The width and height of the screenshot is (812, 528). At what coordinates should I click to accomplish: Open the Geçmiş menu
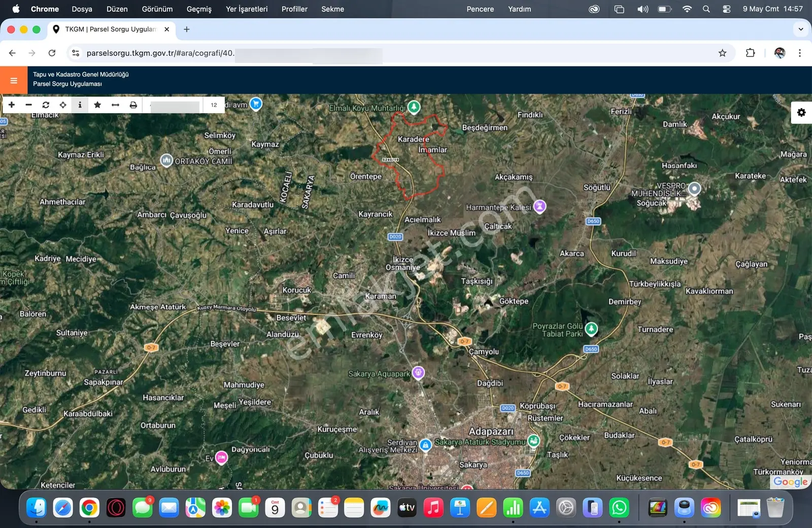click(199, 9)
